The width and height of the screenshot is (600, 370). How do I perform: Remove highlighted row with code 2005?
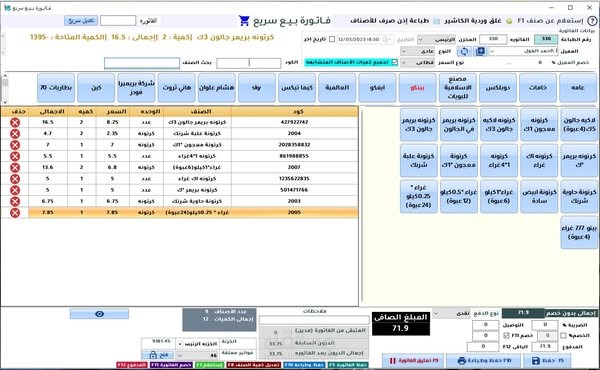pos(15,213)
